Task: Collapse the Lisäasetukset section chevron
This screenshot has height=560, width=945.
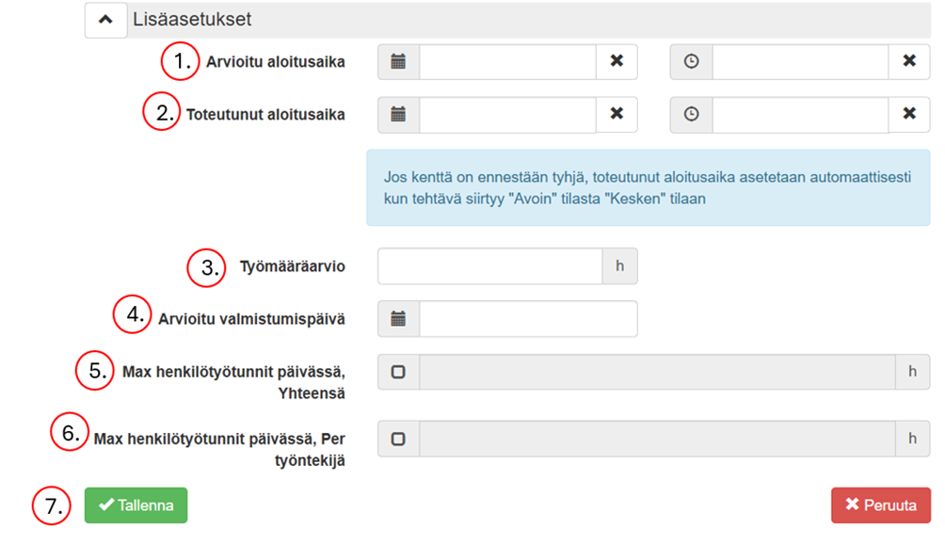Action: click(105, 20)
